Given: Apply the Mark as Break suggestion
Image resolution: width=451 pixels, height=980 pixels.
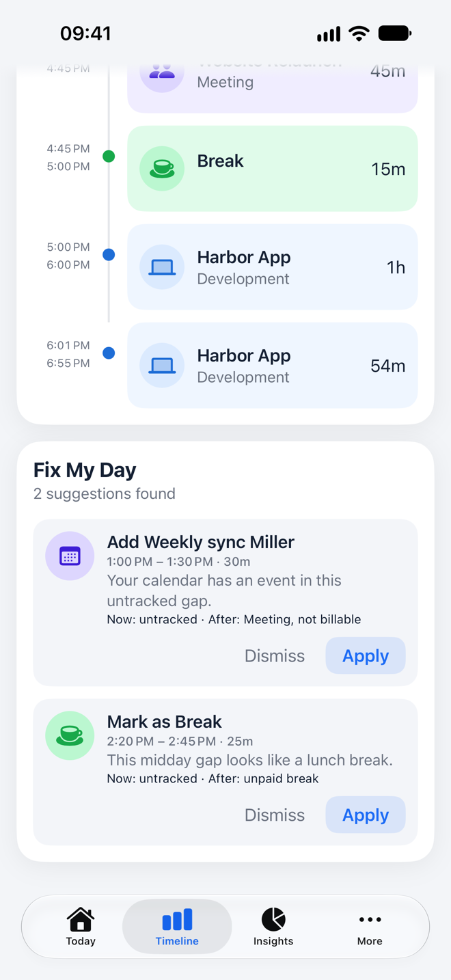Looking at the screenshot, I should (366, 815).
